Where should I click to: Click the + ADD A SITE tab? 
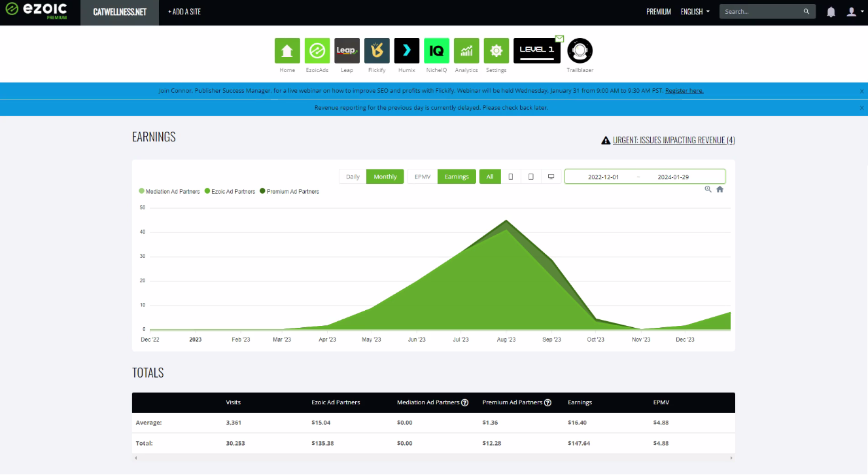coord(184,12)
